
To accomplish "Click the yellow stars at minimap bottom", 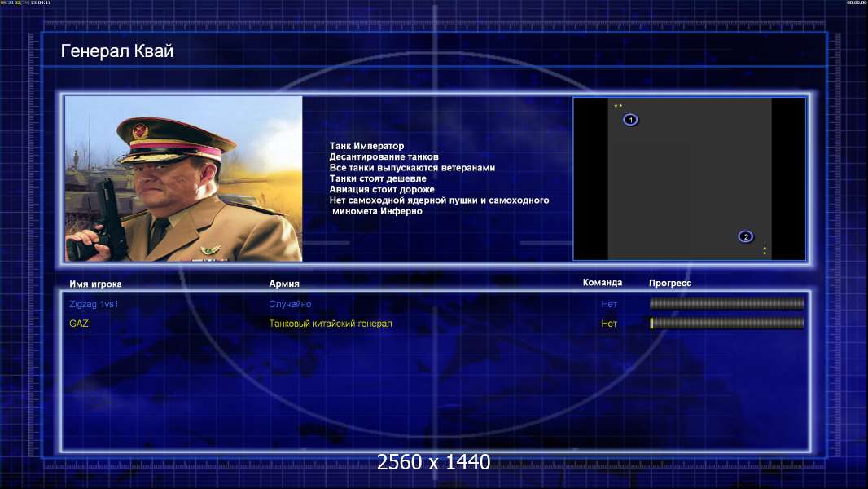I will [765, 250].
